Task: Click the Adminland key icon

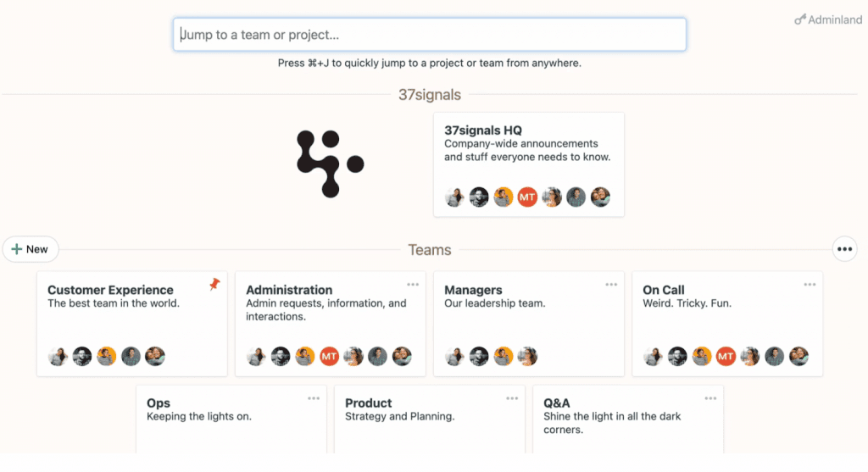Action: tap(800, 20)
